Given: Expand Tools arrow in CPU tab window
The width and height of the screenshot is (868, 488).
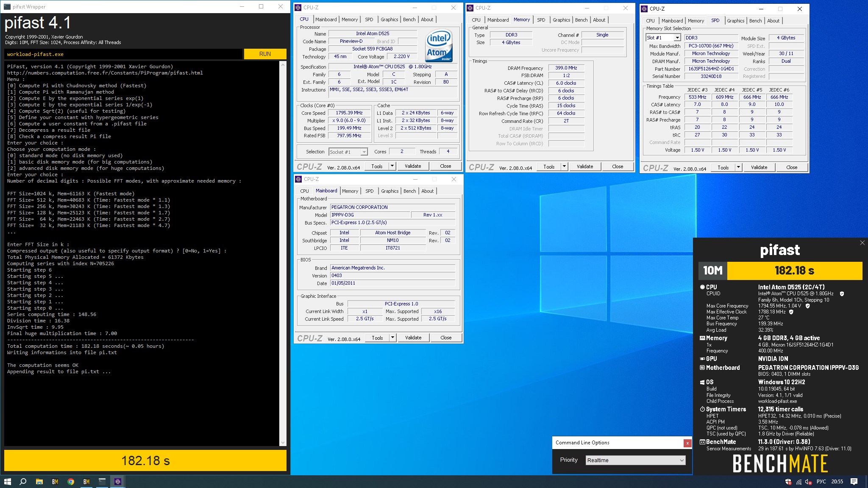Looking at the screenshot, I should pyautogui.click(x=392, y=166).
